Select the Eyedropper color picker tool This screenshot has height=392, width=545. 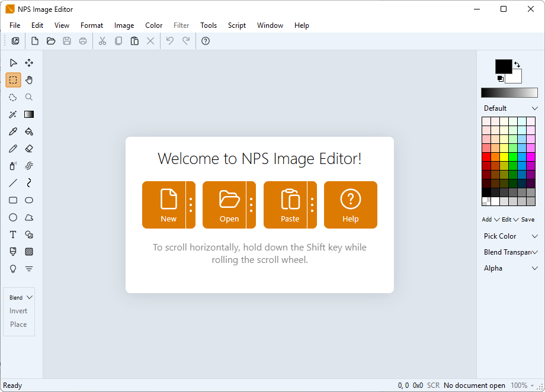13,131
